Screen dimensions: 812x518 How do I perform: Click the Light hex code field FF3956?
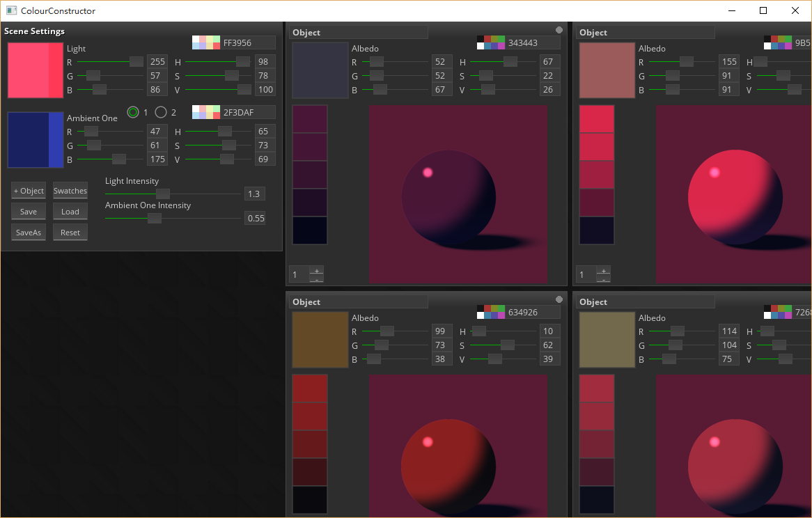click(x=248, y=42)
